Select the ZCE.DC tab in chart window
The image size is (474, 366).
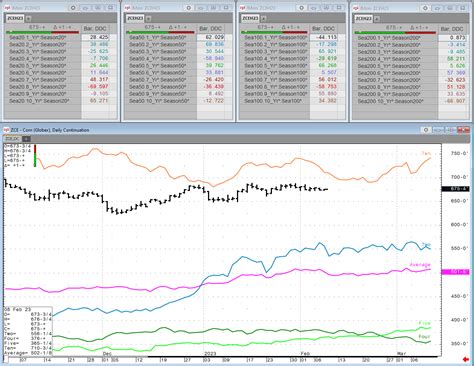coord(13,139)
